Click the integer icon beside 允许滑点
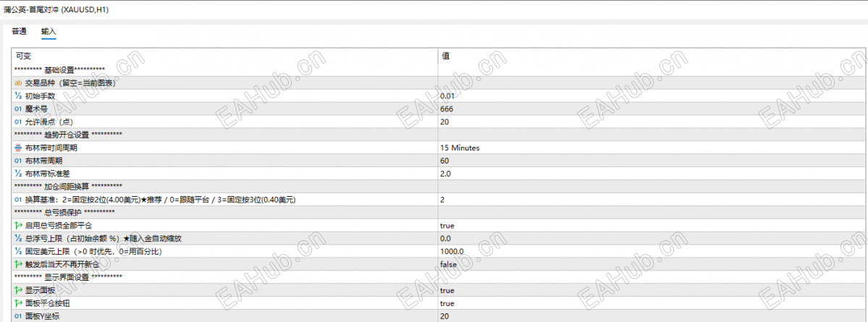Screen dimensions: 868x322 [x=18, y=122]
